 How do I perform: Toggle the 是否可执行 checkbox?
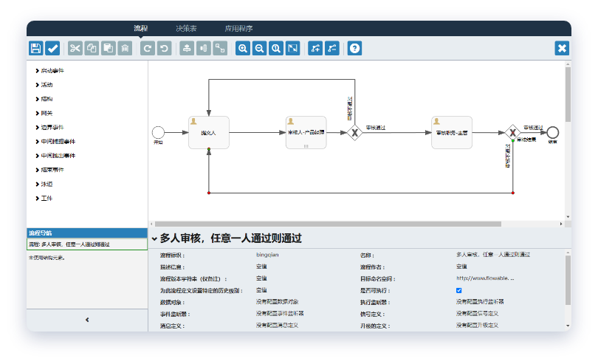pyautogui.click(x=458, y=290)
